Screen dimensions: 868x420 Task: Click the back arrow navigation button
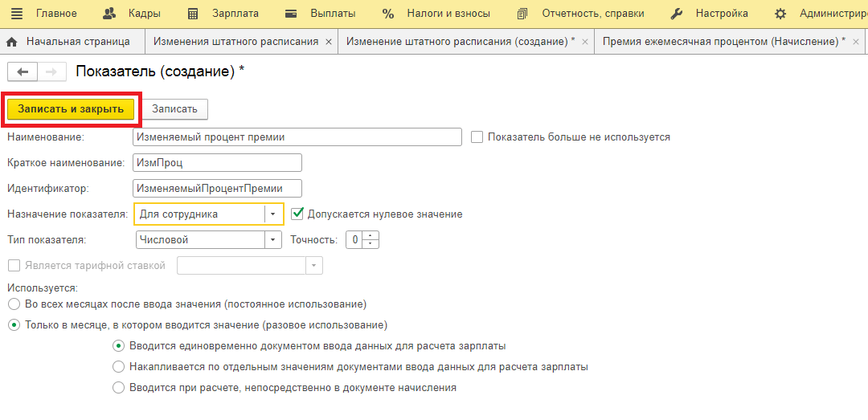pyautogui.click(x=23, y=72)
